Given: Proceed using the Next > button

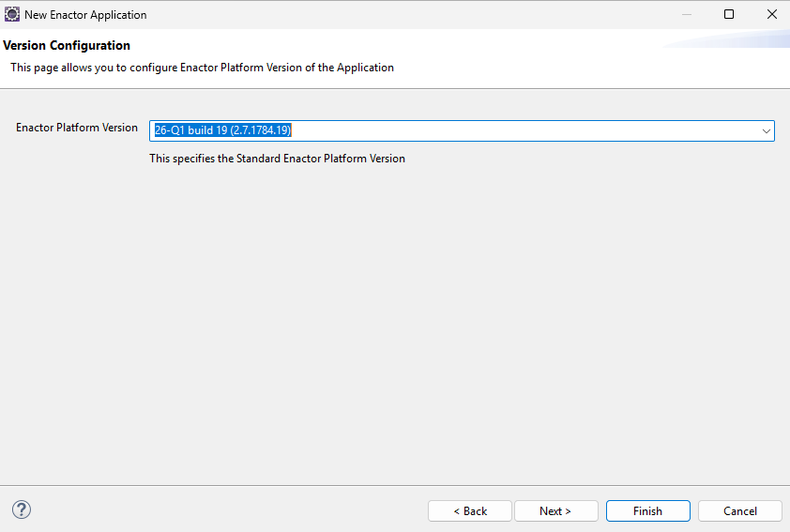Looking at the screenshot, I should 555,510.
